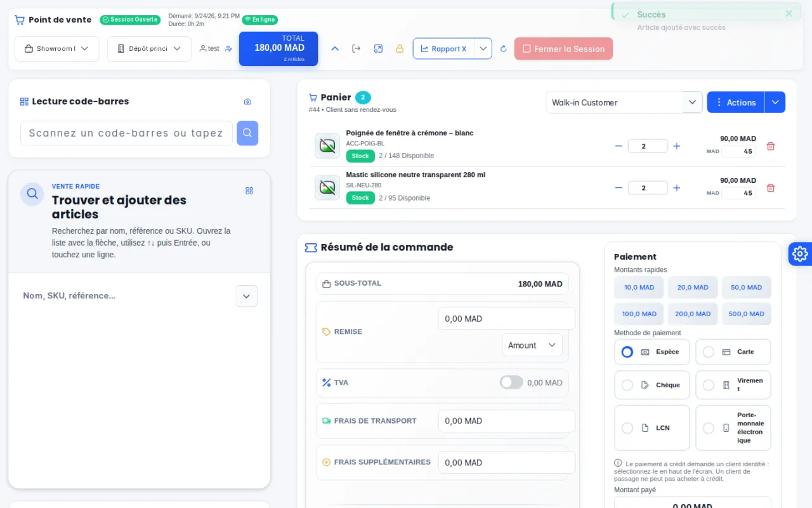Viewport: 812px width, 508px height.
Task: Select Carte payment method
Action: tap(733, 352)
